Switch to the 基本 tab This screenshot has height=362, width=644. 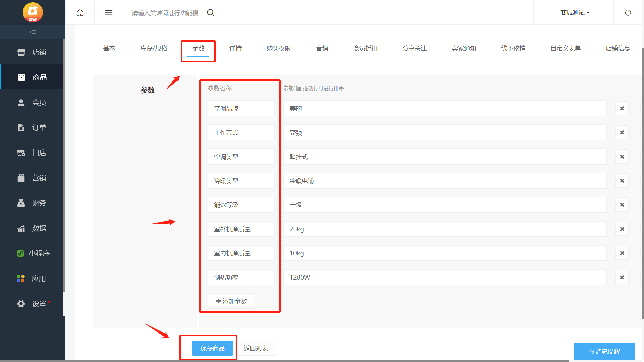tap(109, 48)
